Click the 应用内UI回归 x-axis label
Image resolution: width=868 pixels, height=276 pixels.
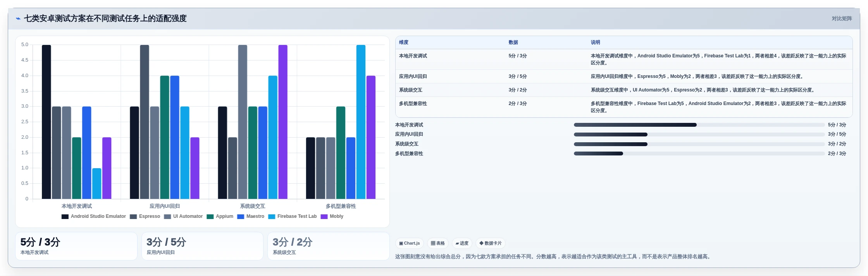(165, 206)
